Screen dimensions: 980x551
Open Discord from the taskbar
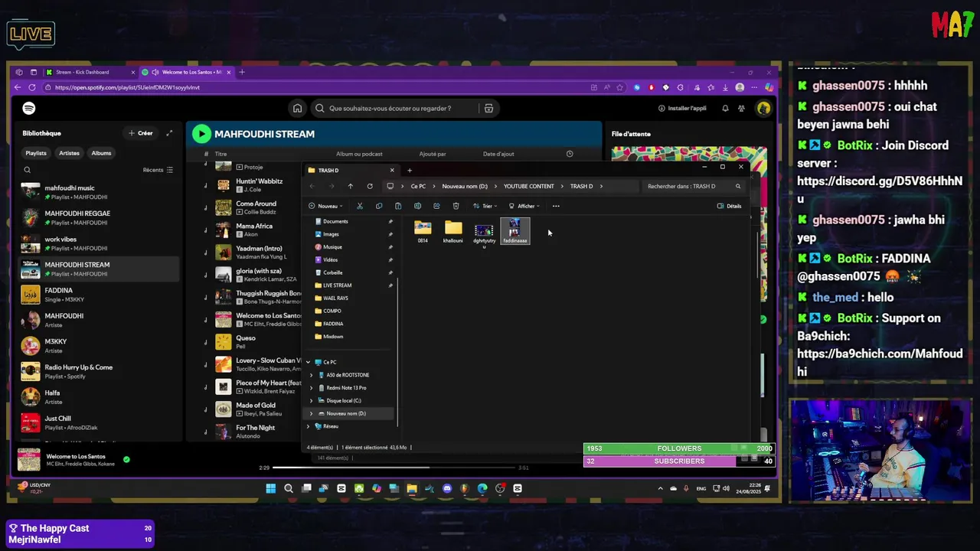[x=447, y=488]
